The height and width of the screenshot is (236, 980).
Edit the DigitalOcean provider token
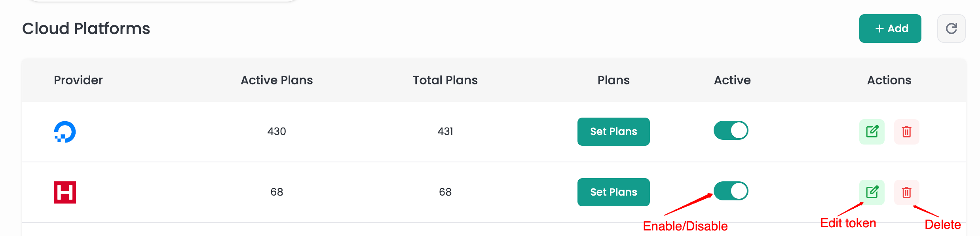(872, 131)
